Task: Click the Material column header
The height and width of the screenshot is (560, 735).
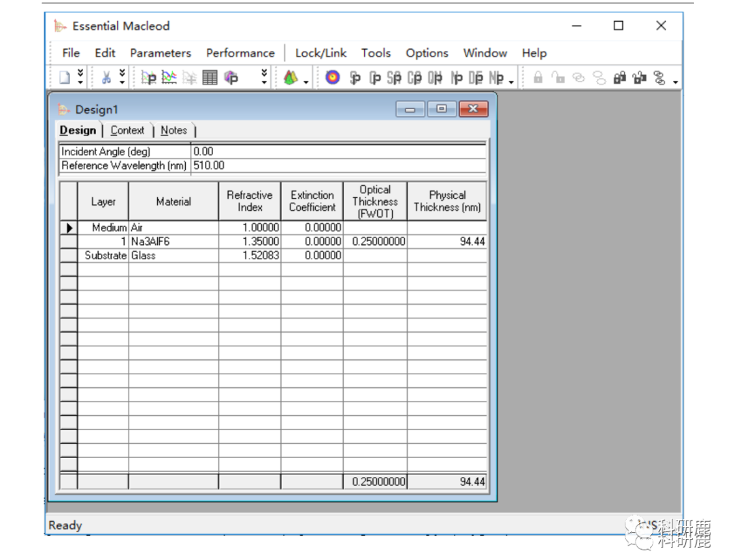Action: pyautogui.click(x=173, y=201)
